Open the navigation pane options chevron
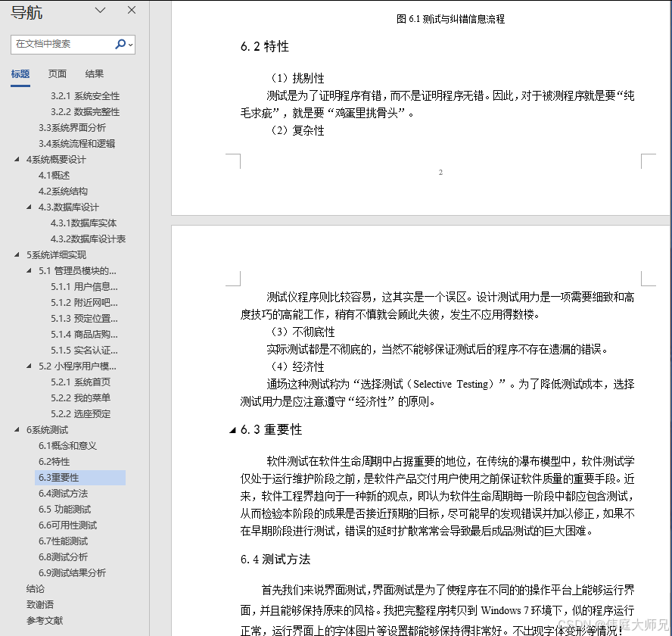The image size is (672, 636). (101, 11)
